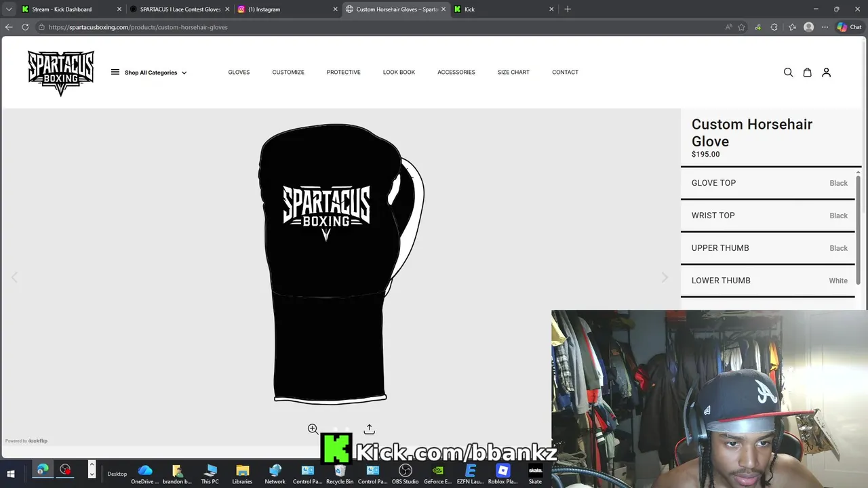The height and width of the screenshot is (488, 868).
Task: Close the Instagram tab
Action: (x=335, y=9)
